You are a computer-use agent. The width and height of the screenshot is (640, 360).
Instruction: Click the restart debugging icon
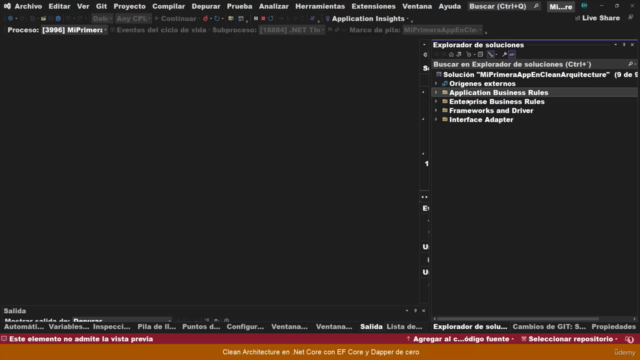click(x=271, y=18)
